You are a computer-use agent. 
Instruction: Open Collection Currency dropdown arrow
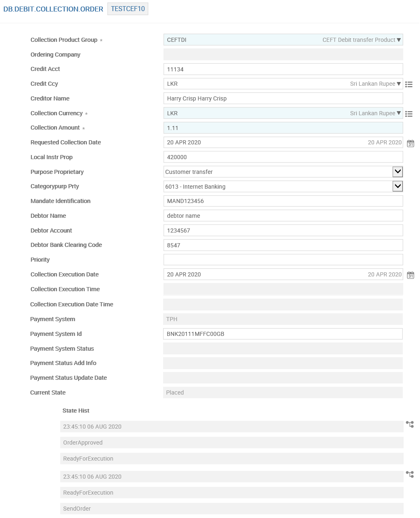click(399, 113)
